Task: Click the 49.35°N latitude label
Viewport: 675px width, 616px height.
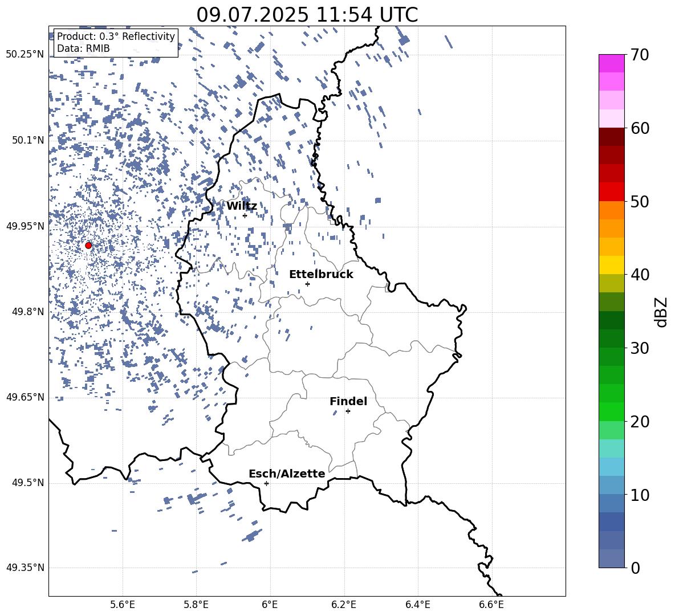Action: pos(25,568)
